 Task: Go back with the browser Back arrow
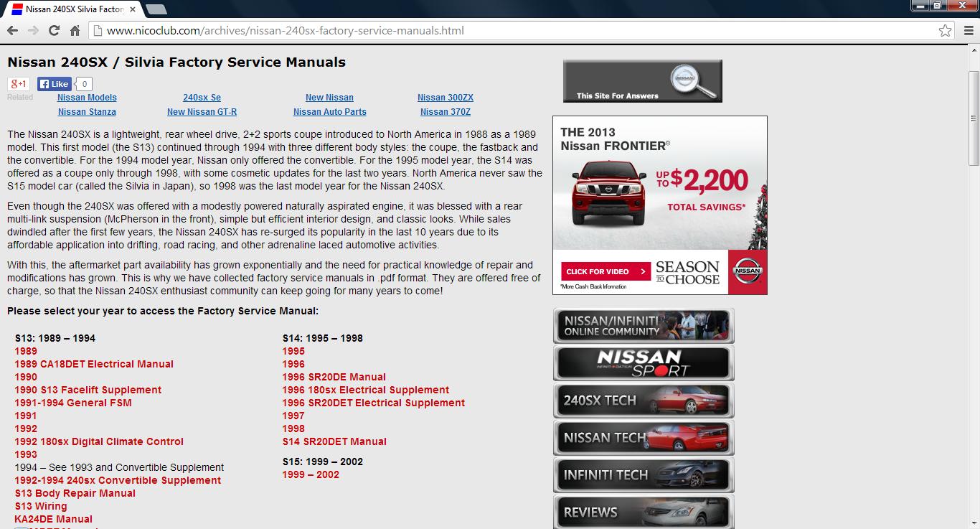pyautogui.click(x=12, y=31)
